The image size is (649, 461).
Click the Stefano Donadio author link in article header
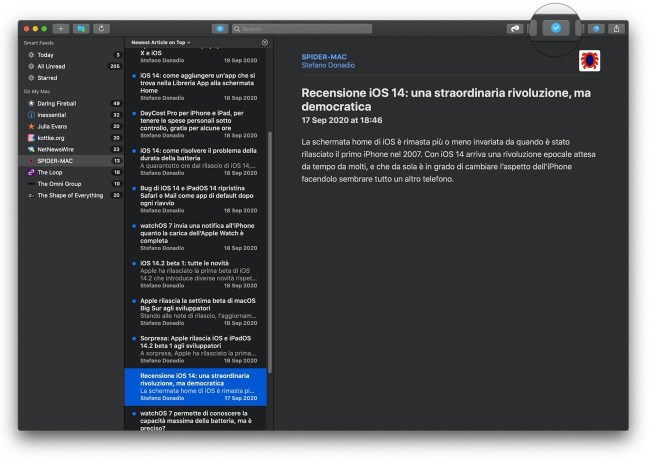tap(328, 65)
